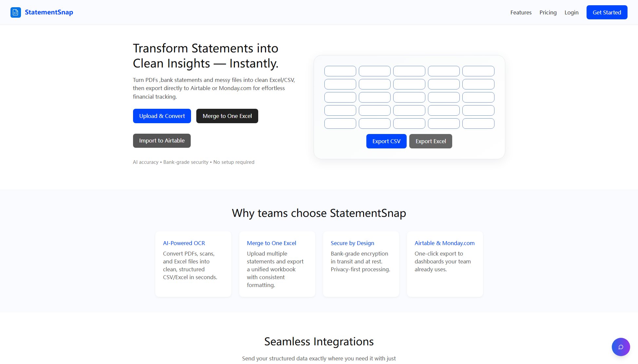Screen dimensions: 638x364
Task: Select the AI-Powered OCR card title
Action: (184, 243)
